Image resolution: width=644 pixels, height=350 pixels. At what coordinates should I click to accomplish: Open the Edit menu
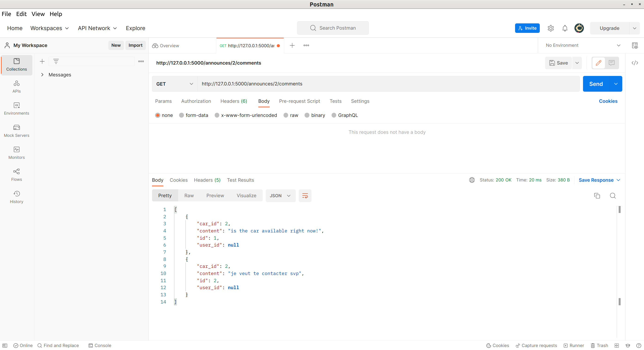click(21, 14)
